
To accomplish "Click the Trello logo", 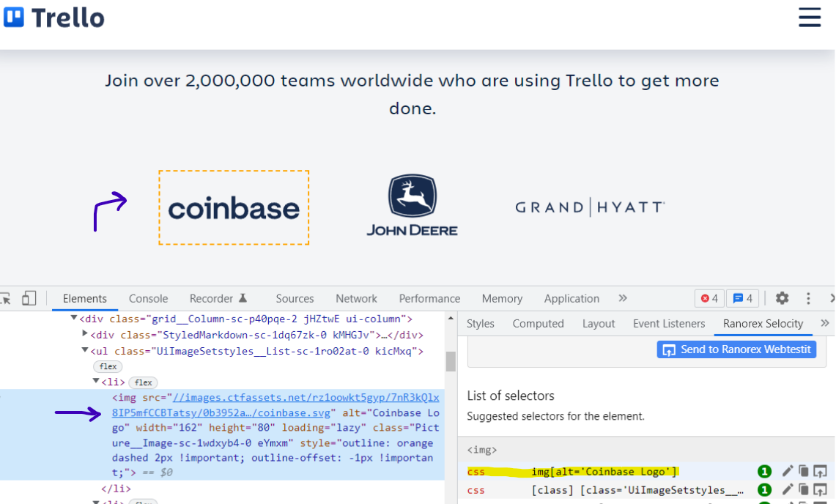I will point(53,18).
